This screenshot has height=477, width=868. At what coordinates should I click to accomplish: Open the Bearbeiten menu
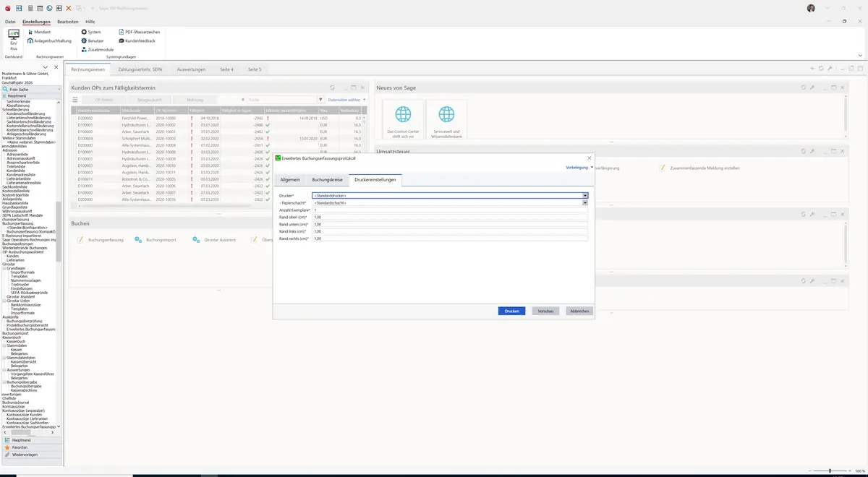click(x=68, y=22)
